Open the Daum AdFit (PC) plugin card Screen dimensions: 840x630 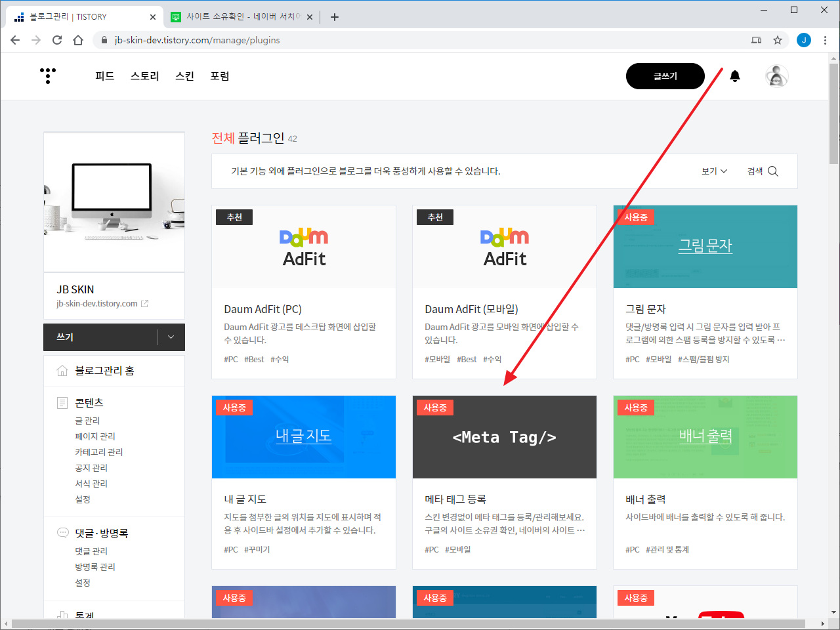(304, 292)
